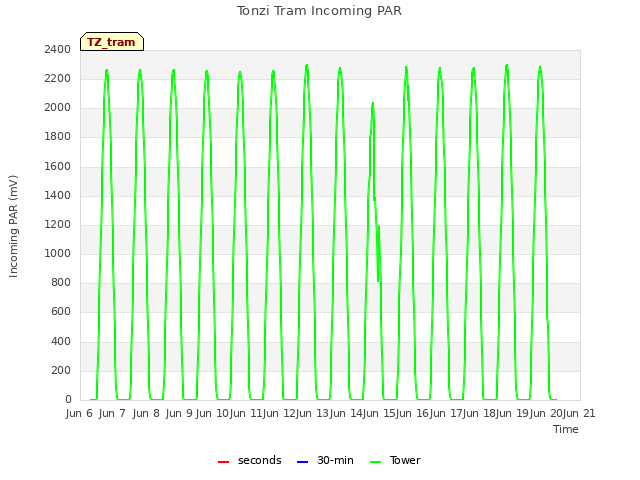The height and width of the screenshot is (480, 640).
Task: Click the 1400 y-axis tick label
Action: (x=58, y=196)
